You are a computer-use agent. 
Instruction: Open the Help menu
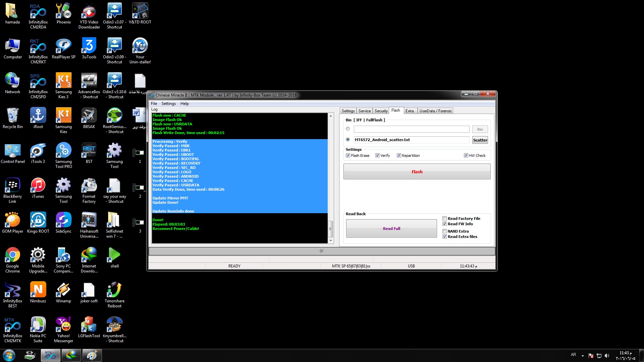184,104
